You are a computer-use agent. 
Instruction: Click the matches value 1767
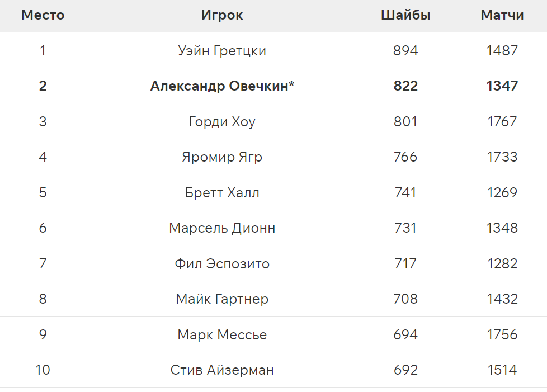[x=502, y=121]
